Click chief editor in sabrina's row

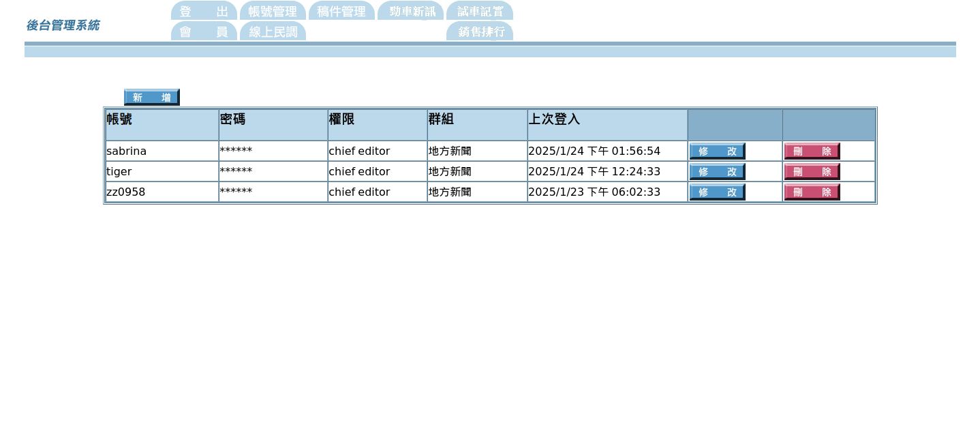(359, 151)
